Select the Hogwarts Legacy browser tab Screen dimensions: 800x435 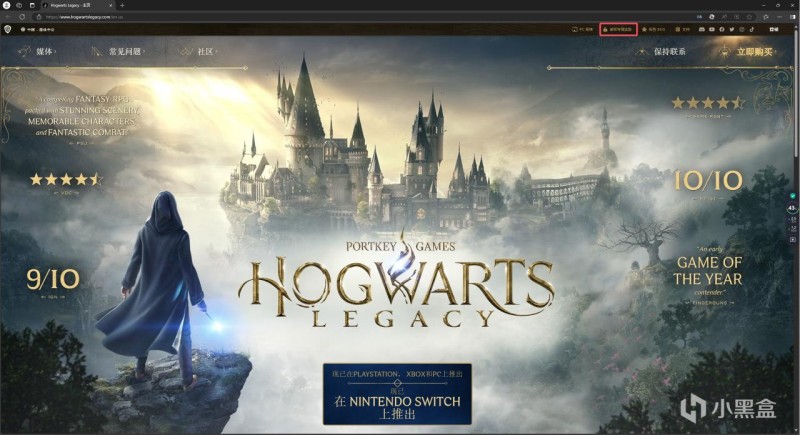[77, 5]
